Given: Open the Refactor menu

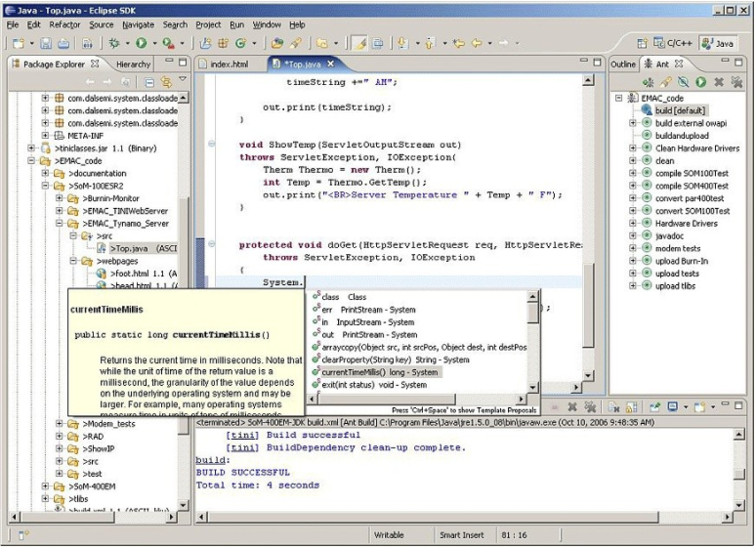Looking at the screenshot, I should [x=64, y=24].
